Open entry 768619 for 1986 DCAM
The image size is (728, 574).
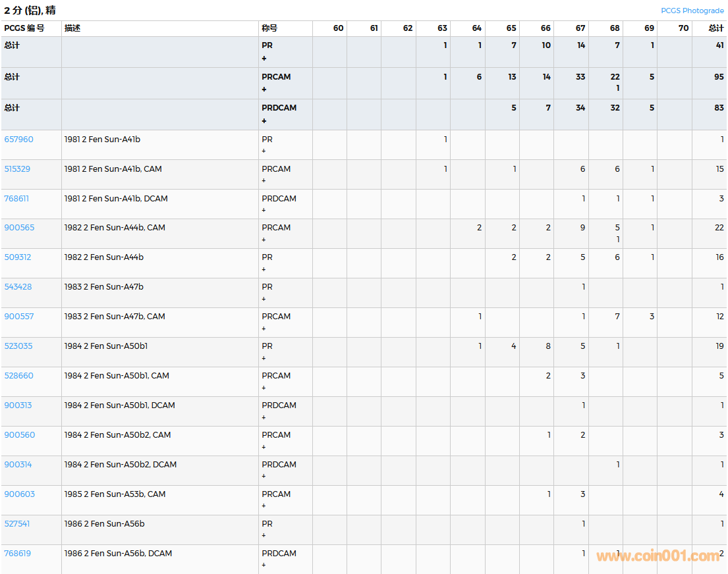coord(17,554)
